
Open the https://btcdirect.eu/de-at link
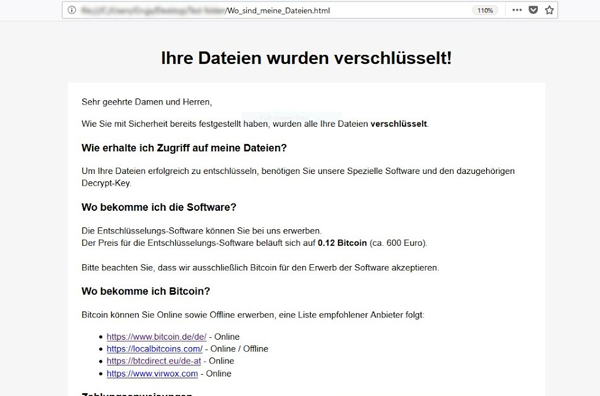pyautogui.click(x=154, y=361)
